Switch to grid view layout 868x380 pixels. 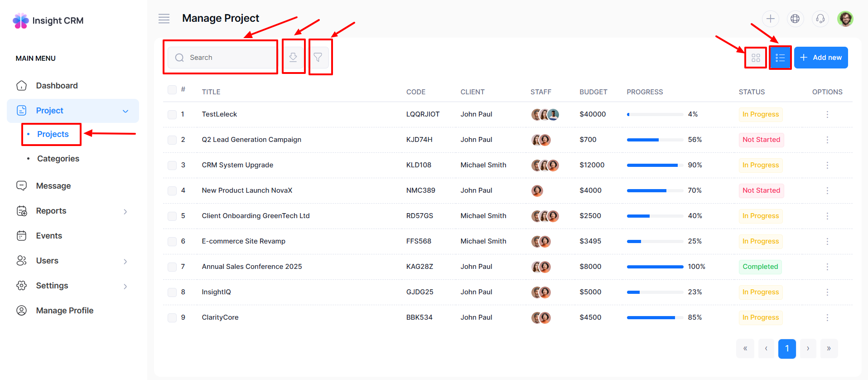(x=756, y=58)
